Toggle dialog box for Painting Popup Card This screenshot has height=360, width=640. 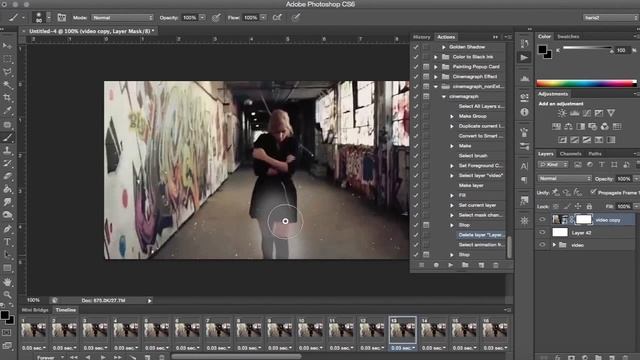pos(426,67)
